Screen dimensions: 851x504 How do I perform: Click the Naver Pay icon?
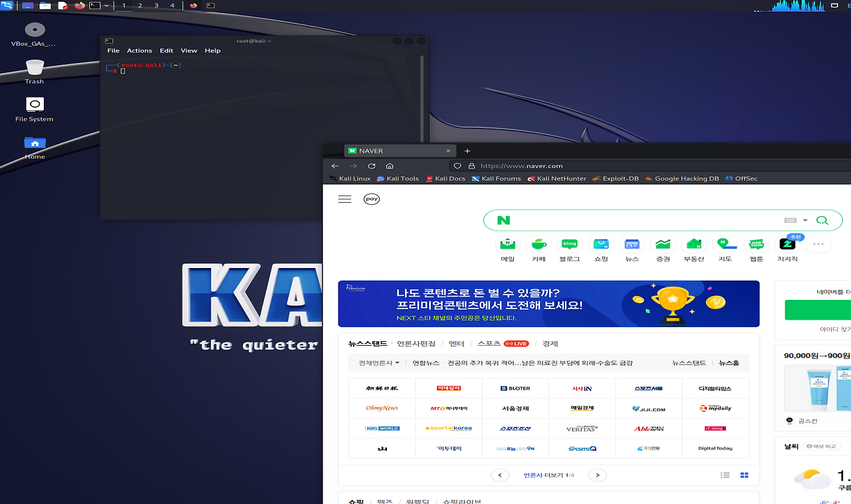coord(372,199)
